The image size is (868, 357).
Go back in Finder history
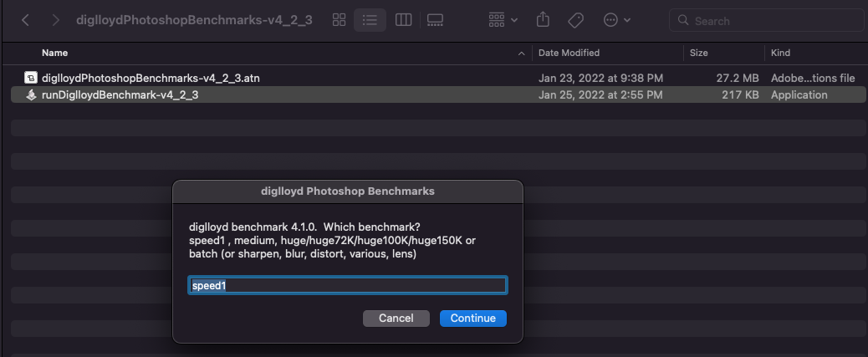coord(25,20)
